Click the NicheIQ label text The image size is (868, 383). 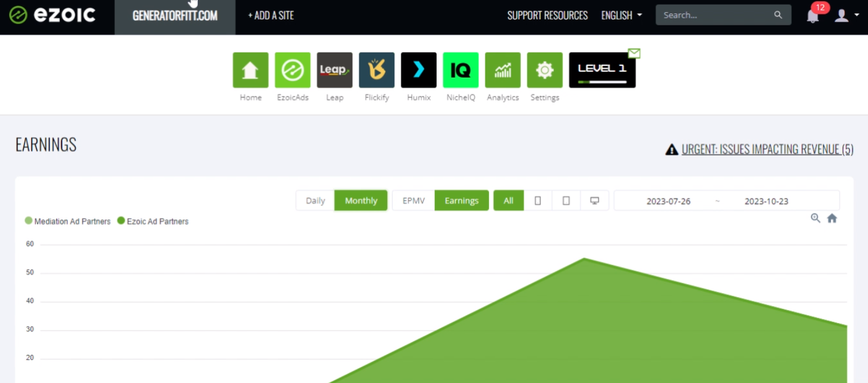(x=461, y=98)
